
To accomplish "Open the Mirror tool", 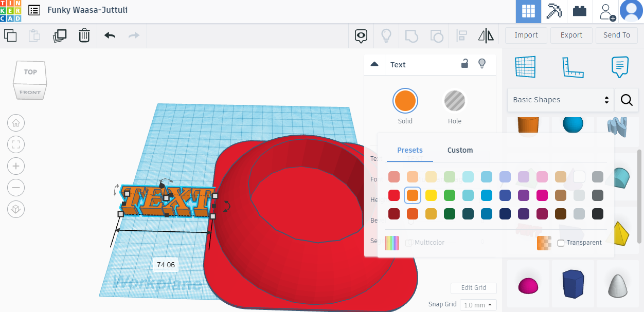I will (486, 35).
